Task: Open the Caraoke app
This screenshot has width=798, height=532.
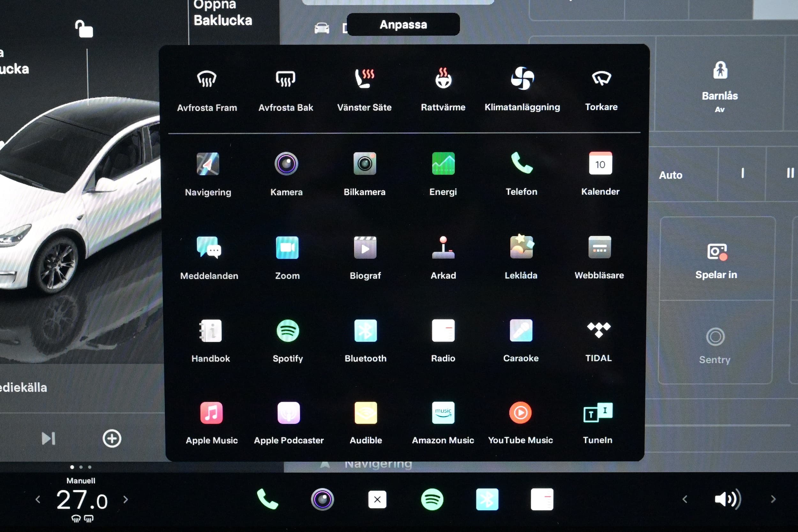Action: [x=521, y=331]
